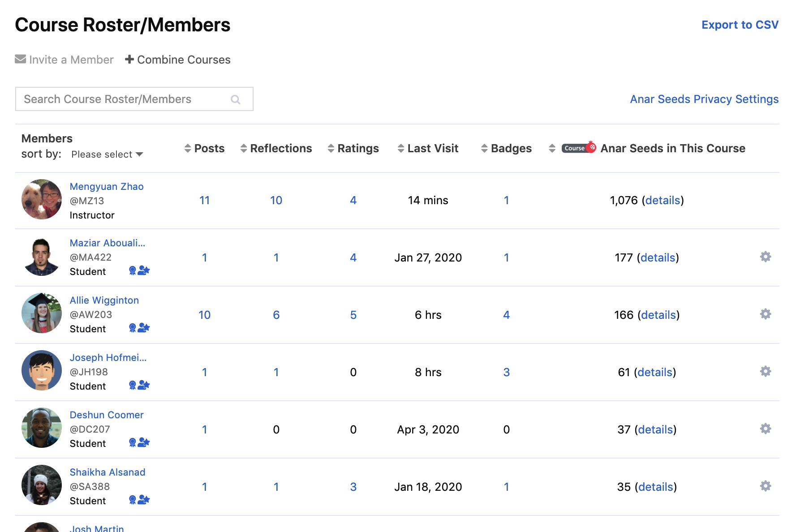Open Mengyuan Zhao's 11 posts
This screenshot has height=532, width=792.
pos(204,200)
